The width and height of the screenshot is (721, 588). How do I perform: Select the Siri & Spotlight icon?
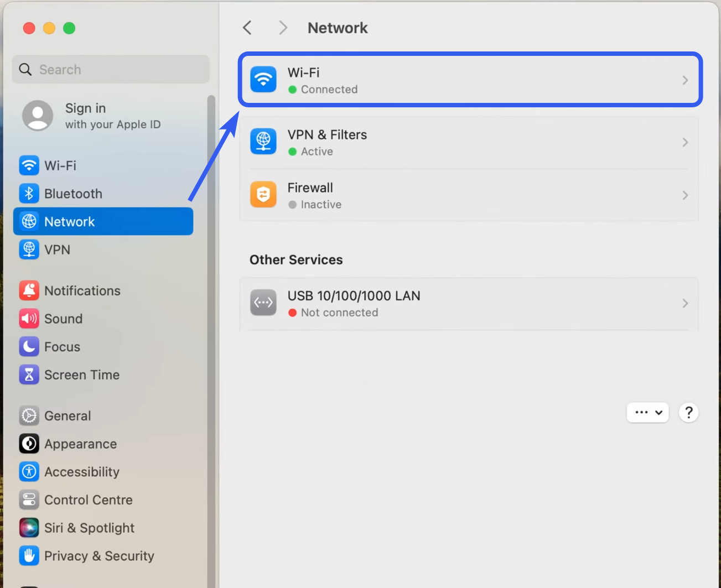click(x=29, y=528)
